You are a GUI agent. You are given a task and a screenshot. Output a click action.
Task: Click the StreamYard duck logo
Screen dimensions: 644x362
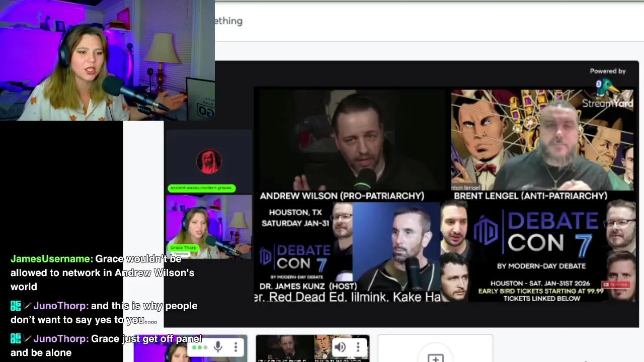tap(608, 87)
